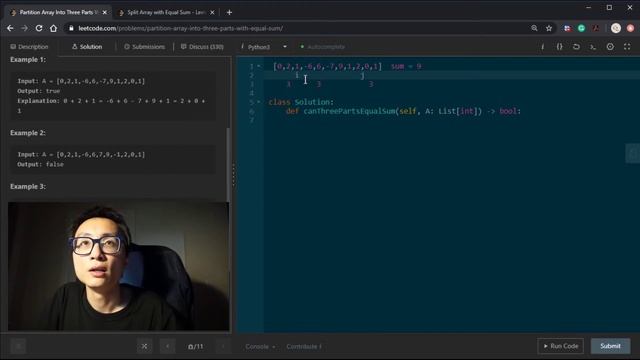Click 'Output: true' in Example 1
Screen dimensions: 640x360
pyautogui.click(x=39, y=91)
